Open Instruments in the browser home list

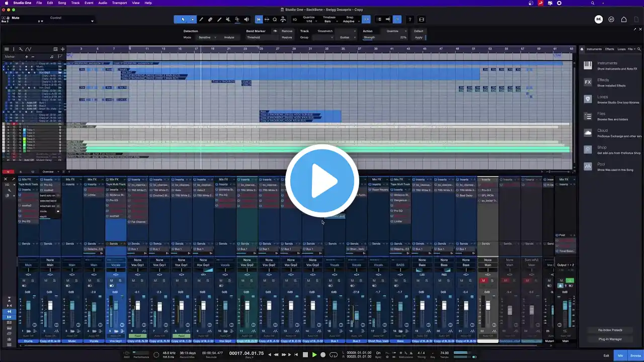(611, 65)
